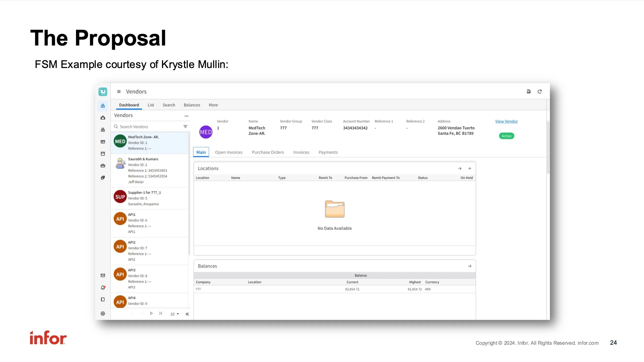The width and height of the screenshot is (644, 362).
Task: Click the View Vendor link
Action: (506, 121)
